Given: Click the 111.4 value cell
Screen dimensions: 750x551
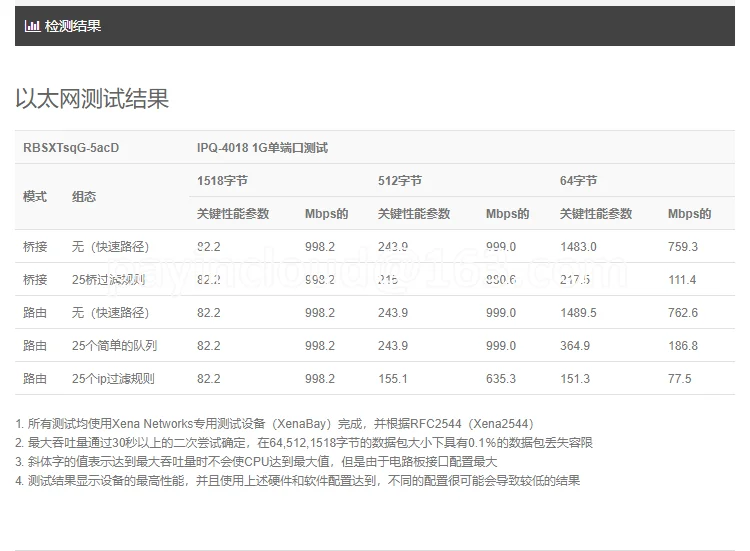Looking at the screenshot, I should pyautogui.click(x=682, y=280).
